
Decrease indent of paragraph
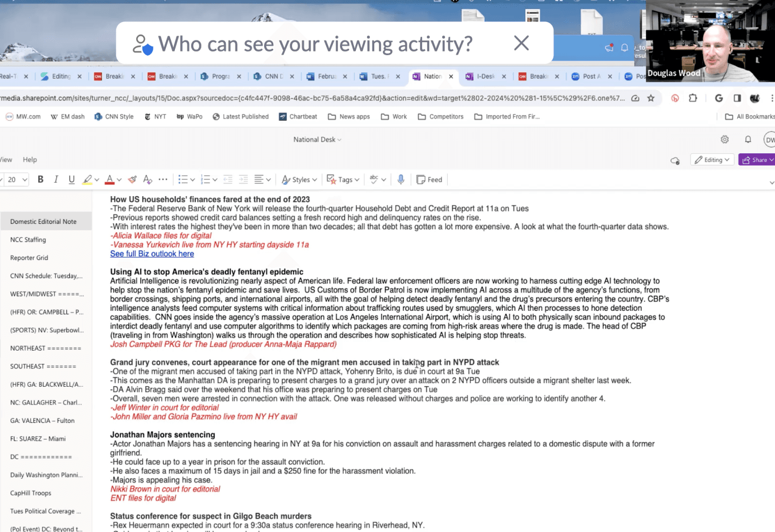click(x=228, y=179)
